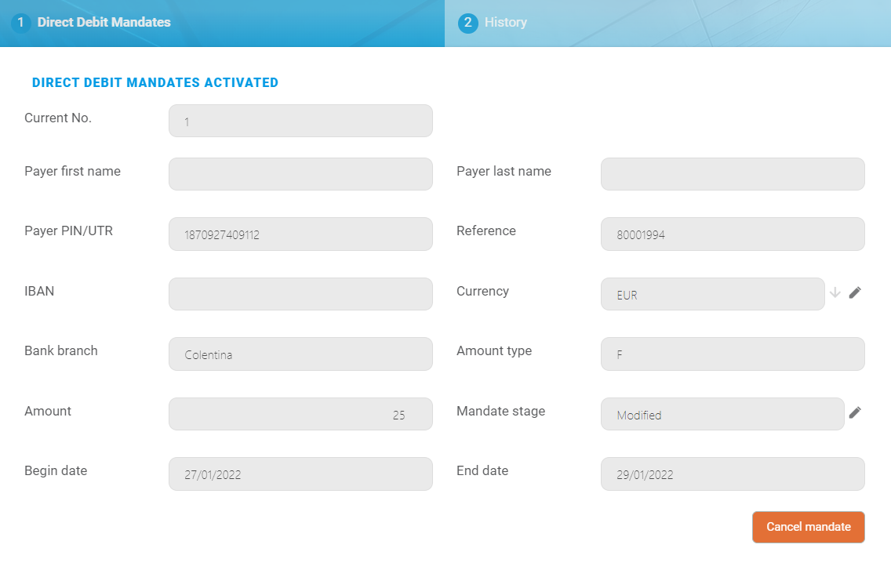The width and height of the screenshot is (891, 588).
Task: Open the Mandate stage field showing Modified
Action: point(722,414)
